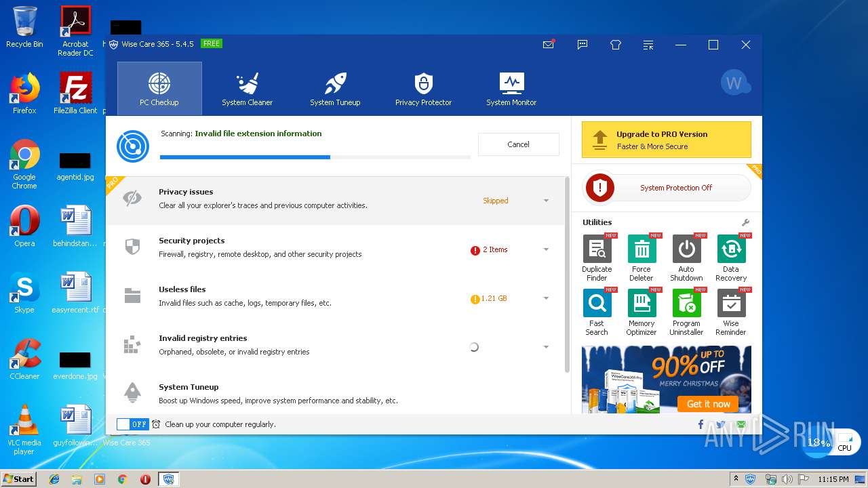This screenshot has width=868, height=488.
Task: Select the Skype desktop shortcut
Action: click(x=24, y=293)
